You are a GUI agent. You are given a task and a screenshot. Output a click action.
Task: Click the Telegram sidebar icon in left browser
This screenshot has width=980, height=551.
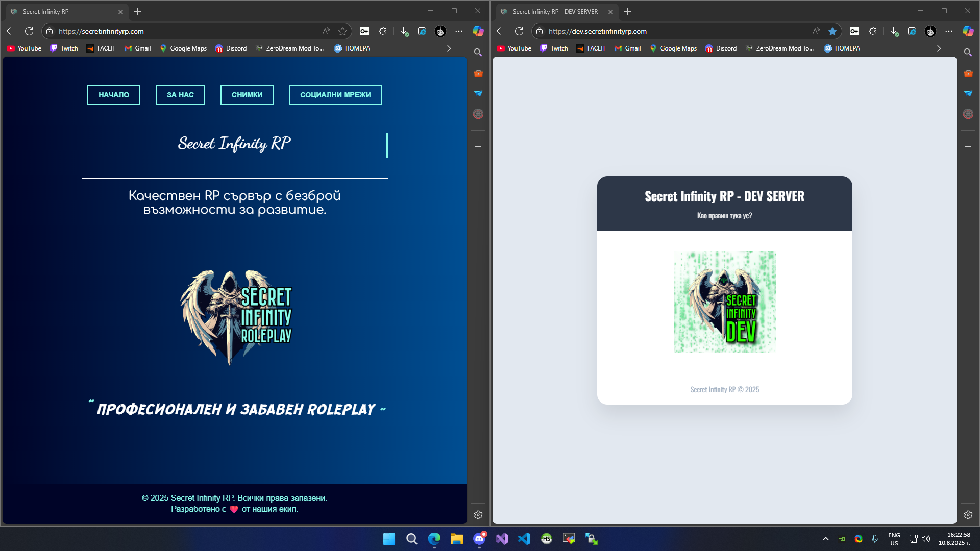pos(478,93)
